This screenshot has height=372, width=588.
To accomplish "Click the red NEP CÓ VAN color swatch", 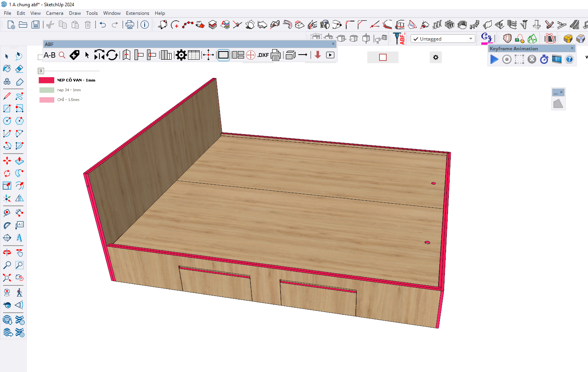I will click(x=46, y=80).
